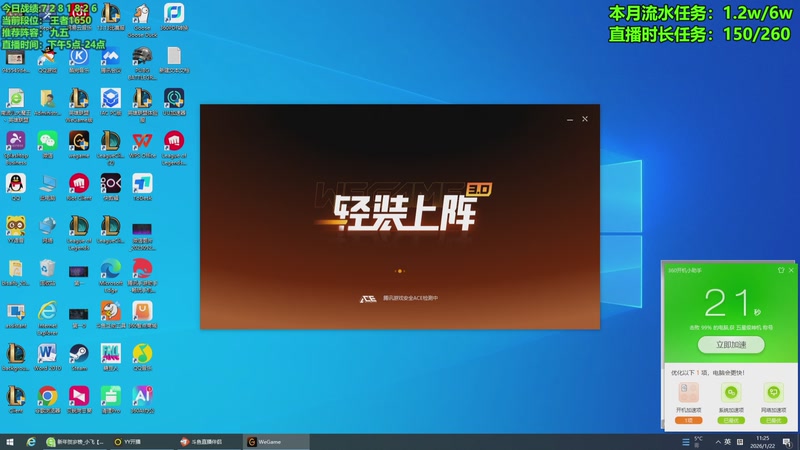The height and width of the screenshot is (450, 800).
Task: Open the Windows Start menu
Action: pyautogui.click(x=10, y=442)
